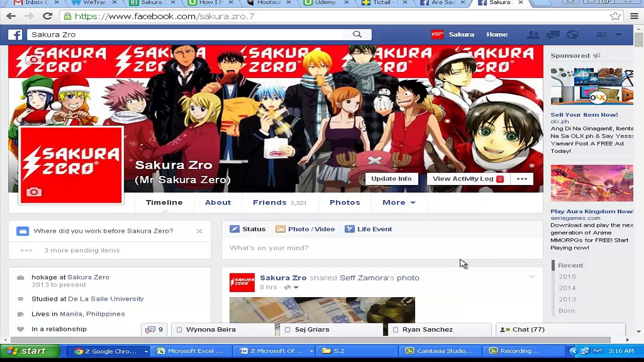644x362 pixels.
Task: Click the Life Event icon in composer
Action: point(350,229)
